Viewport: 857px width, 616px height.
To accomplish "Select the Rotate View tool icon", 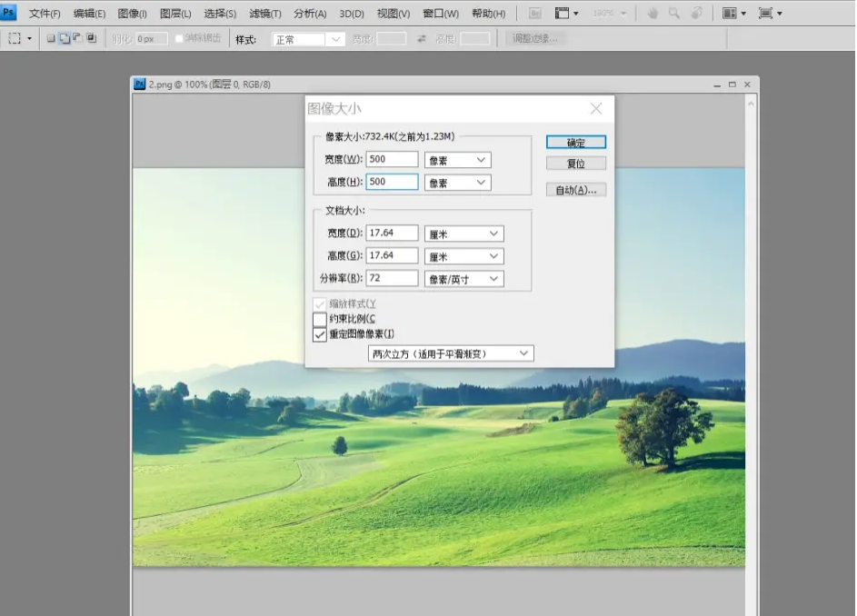I will tap(696, 13).
